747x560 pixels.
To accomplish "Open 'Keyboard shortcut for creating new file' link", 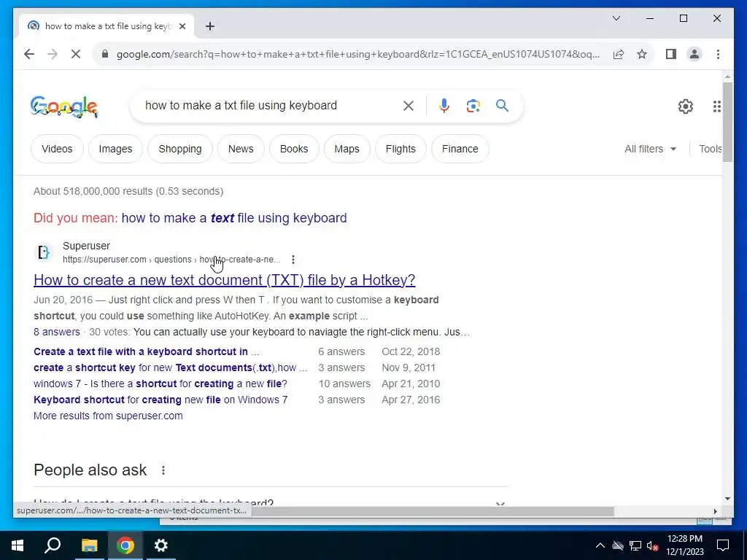I will coord(160,400).
